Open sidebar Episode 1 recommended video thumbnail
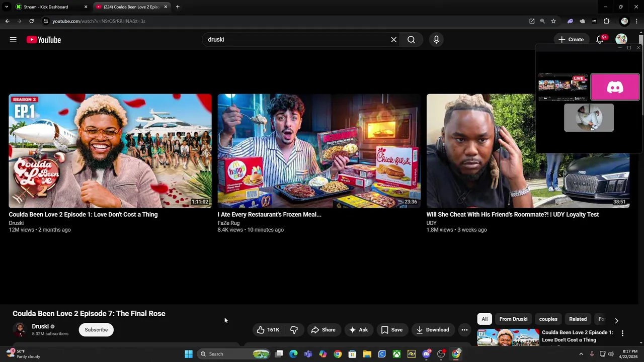The width and height of the screenshot is (644, 362). [x=508, y=337]
